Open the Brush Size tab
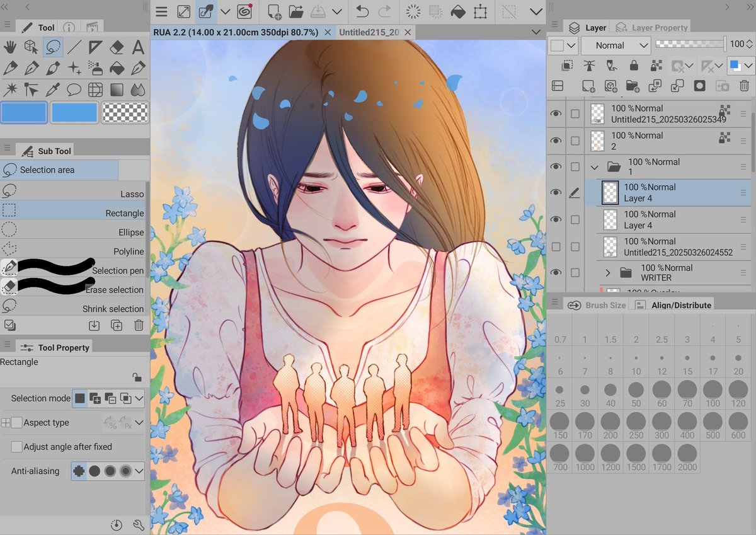Image resolution: width=756 pixels, height=535 pixels. point(597,305)
